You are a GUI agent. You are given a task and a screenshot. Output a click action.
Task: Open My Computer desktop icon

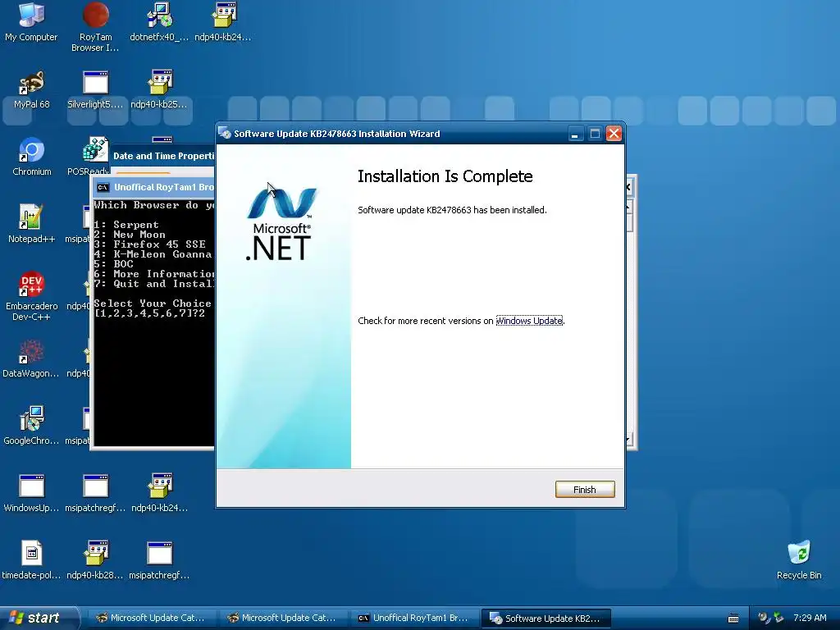[31, 21]
